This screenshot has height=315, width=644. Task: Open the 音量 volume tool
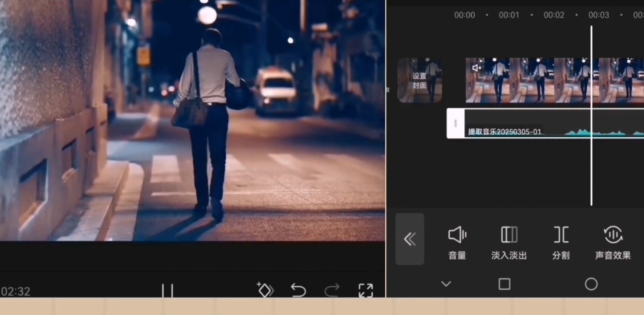point(457,243)
